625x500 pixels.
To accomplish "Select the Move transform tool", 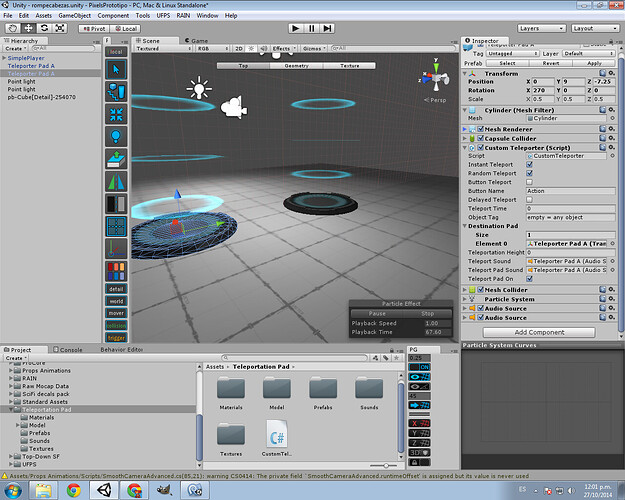I will click(x=28, y=28).
